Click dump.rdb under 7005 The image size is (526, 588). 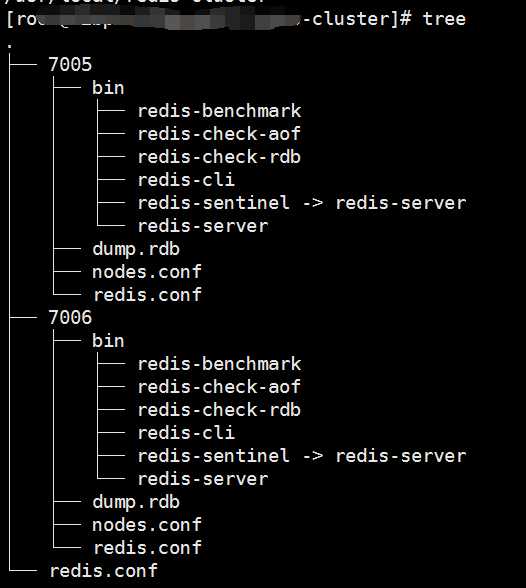point(136,250)
